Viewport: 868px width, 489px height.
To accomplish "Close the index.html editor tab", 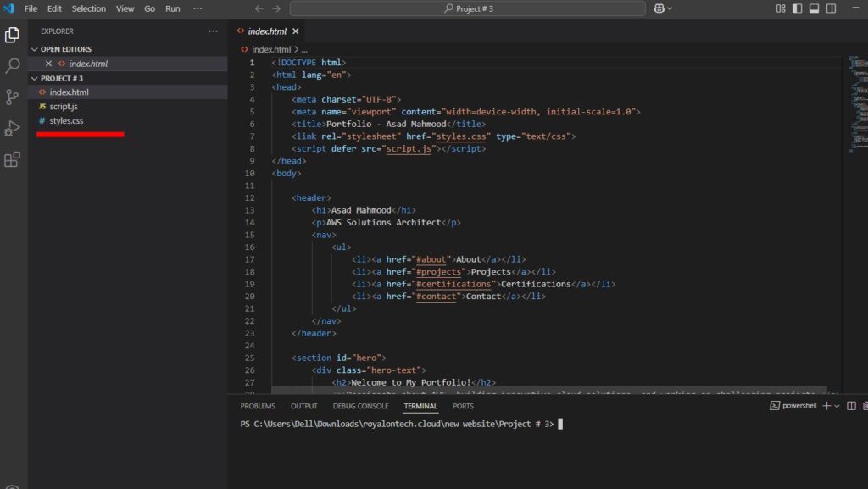I will 296,31.
